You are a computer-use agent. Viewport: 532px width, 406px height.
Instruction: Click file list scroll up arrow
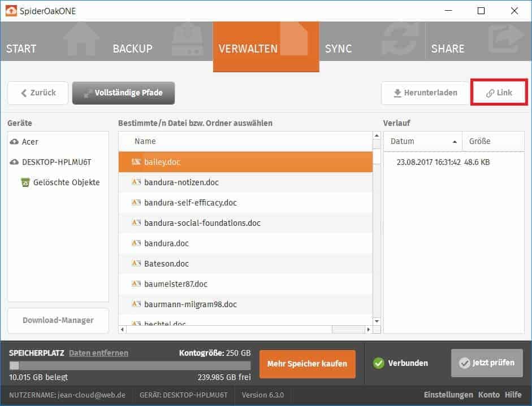(377, 136)
